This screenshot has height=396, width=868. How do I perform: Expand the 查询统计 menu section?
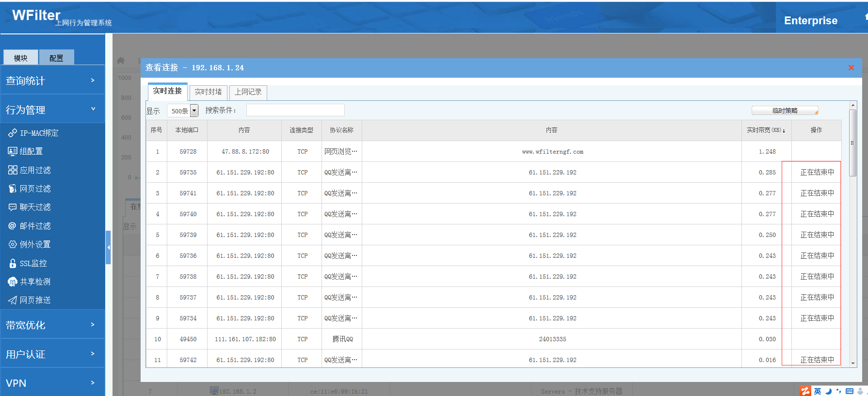click(x=52, y=81)
